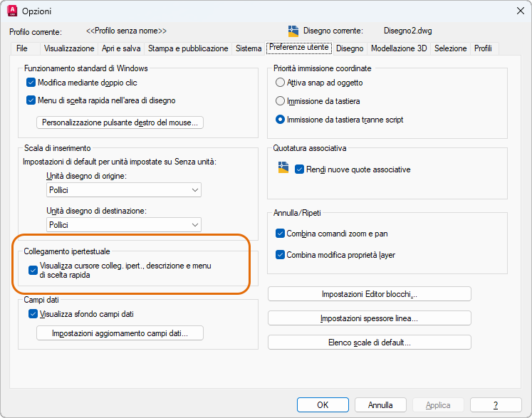This screenshot has width=532, height=418.
Task: Click the drawing file icon beside Disegno corrente
Action: point(293,31)
